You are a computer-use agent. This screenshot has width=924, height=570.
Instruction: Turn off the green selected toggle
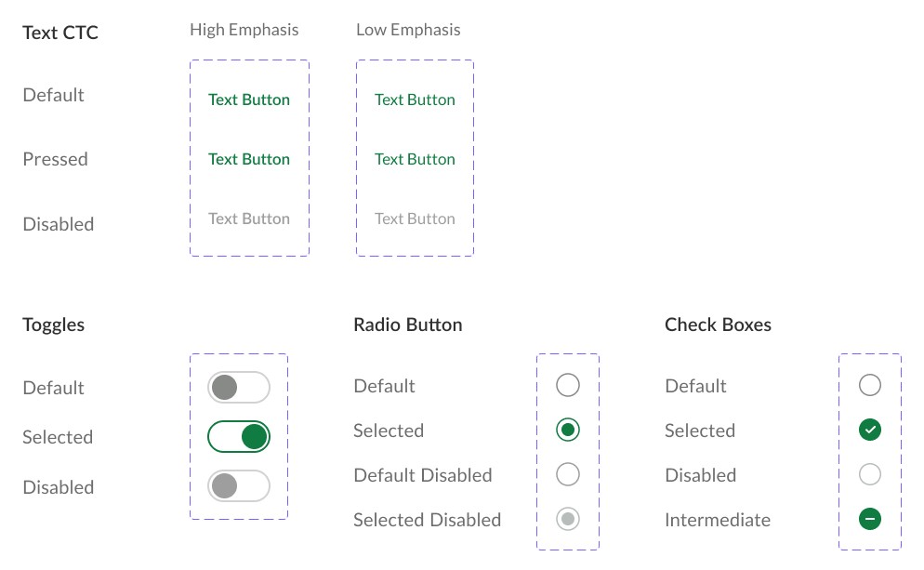pos(239,436)
